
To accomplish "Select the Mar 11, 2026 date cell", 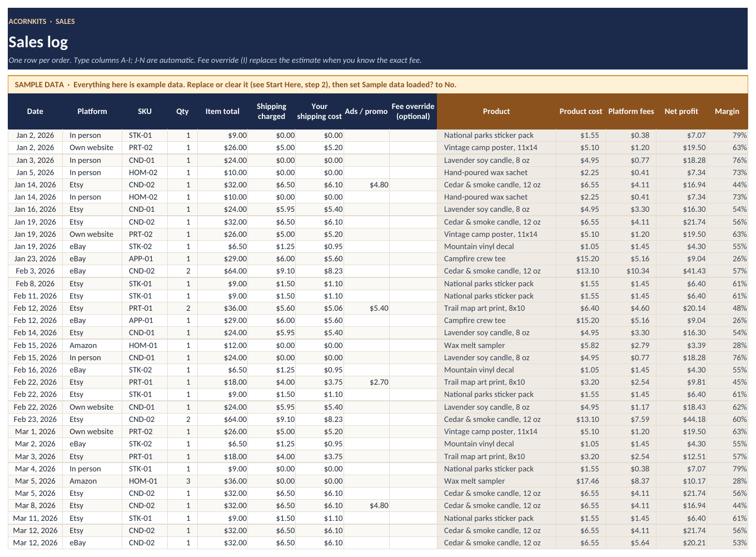I will (35, 518).
